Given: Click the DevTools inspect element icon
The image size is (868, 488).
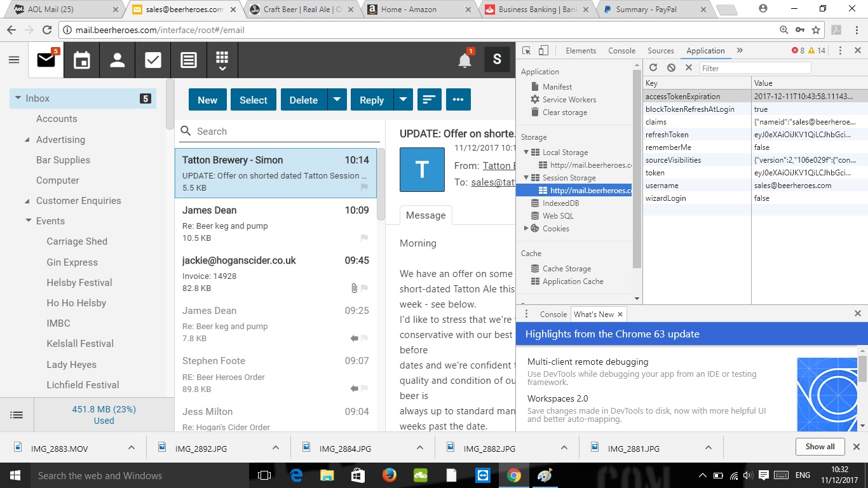Looking at the screenshot, I should click(527, 51).
